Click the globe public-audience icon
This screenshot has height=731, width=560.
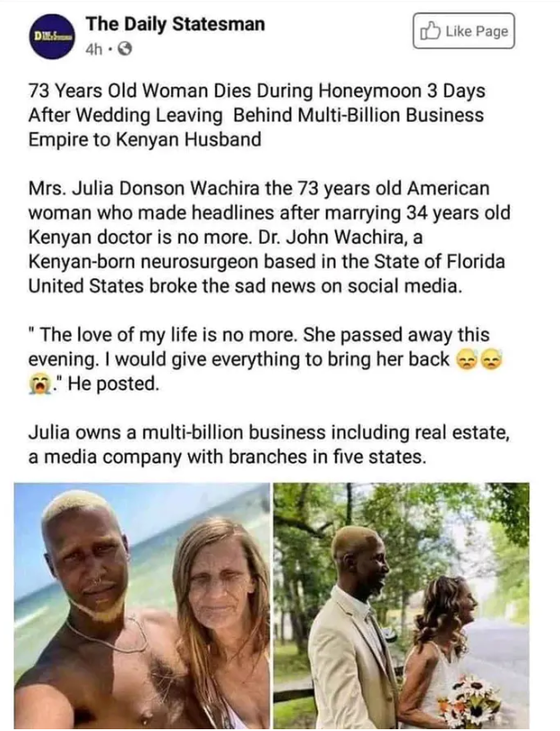pyautogui.click(x=126, y=49)
